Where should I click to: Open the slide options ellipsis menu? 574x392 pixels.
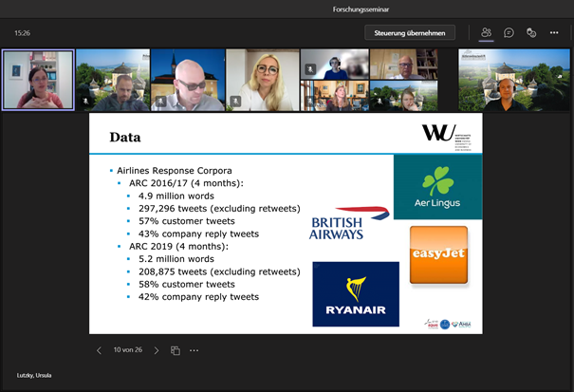(194, 350)
